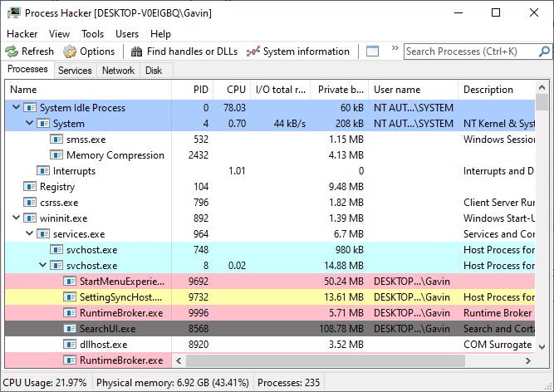Select the smss.exe process name
This screenshot has width=554, height=392.
[x=86, y=140]
